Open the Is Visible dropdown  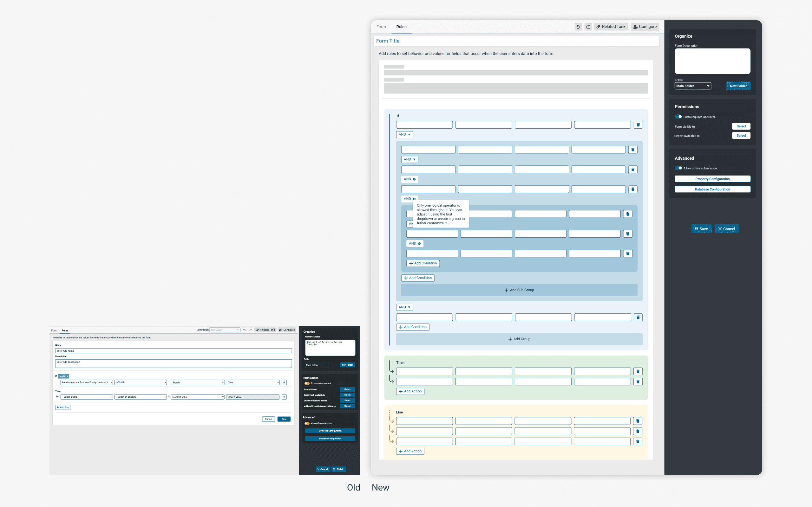pyautogui.click(x=141, y=382)
